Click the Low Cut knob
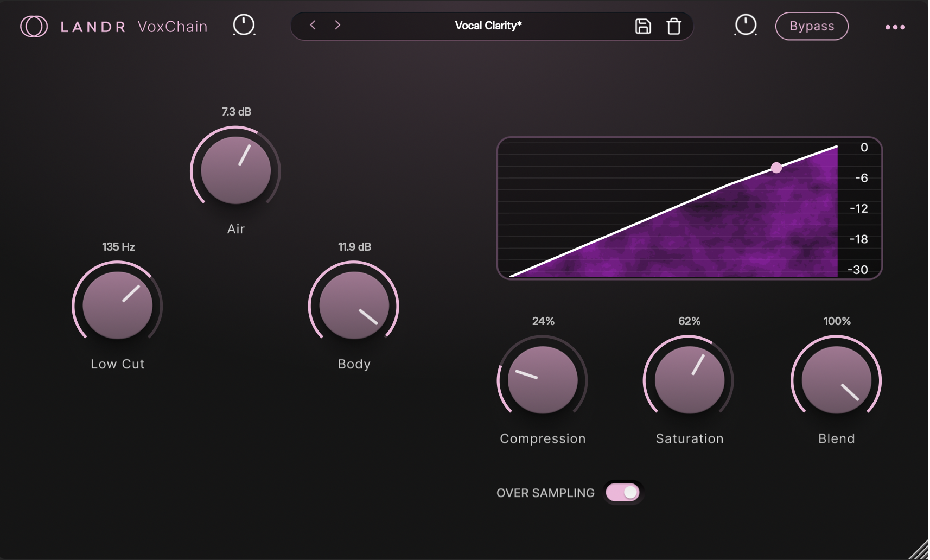Viewport: 930px width, 560px height. [117, 306]
